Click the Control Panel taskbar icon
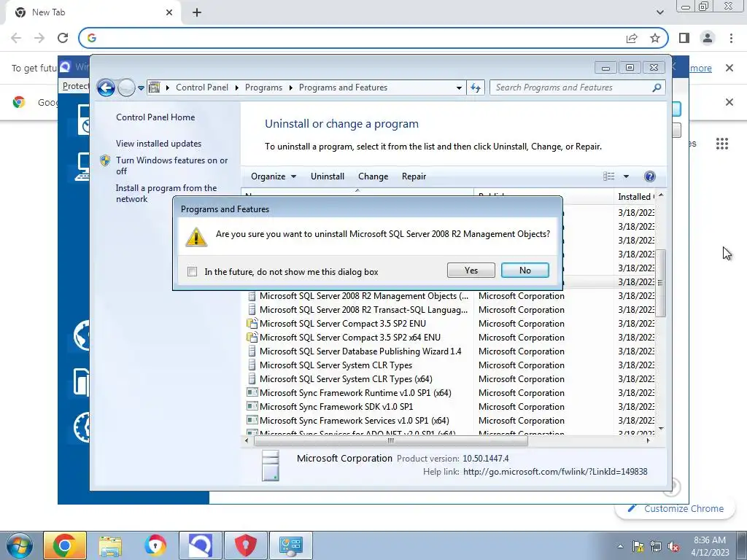This screenshot has height=560, width=747. (x=291, y=545)
